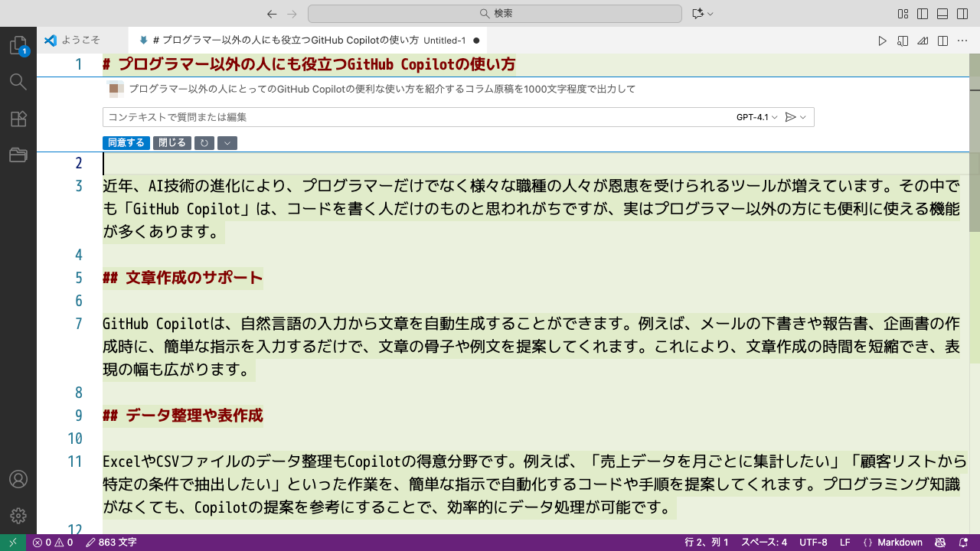Click the Copilot status icon in status bar

[x=940, y=543]
